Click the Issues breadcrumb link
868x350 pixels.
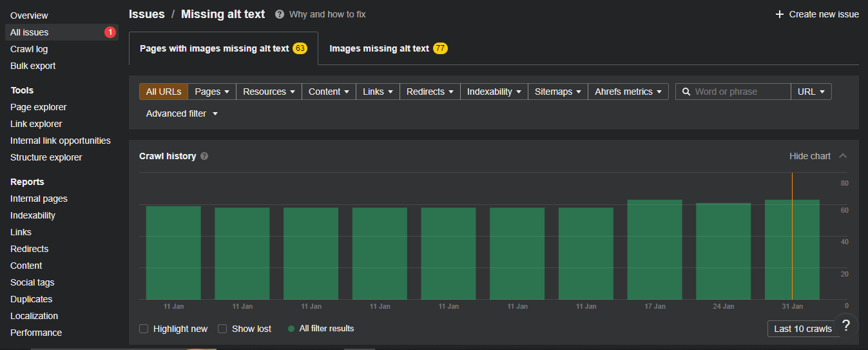point(147,14)
